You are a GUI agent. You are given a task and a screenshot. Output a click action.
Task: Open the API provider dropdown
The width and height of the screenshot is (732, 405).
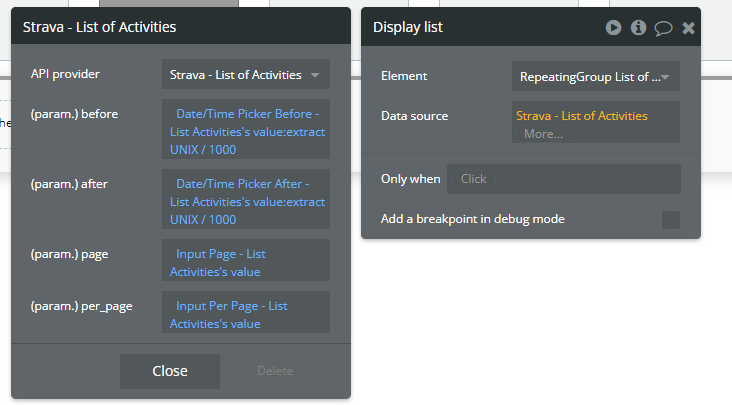pyautogui.click(x=246, y=75)
